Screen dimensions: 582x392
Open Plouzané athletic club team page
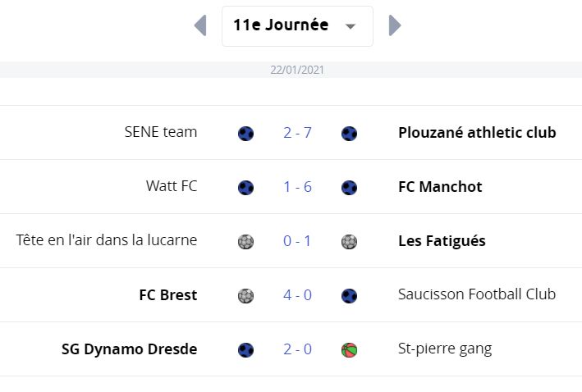[x=477, y=133]
